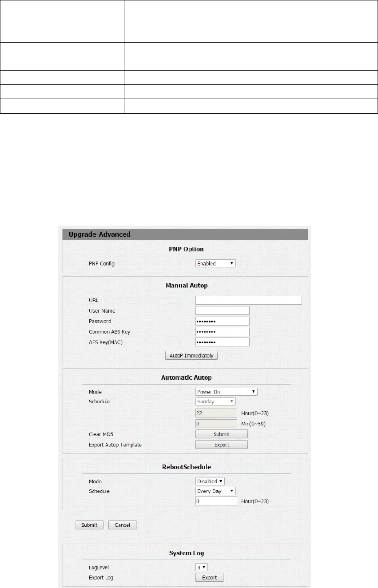378x588 pixels.
Task: Click the Export Log button
Action: pos(210,577)
